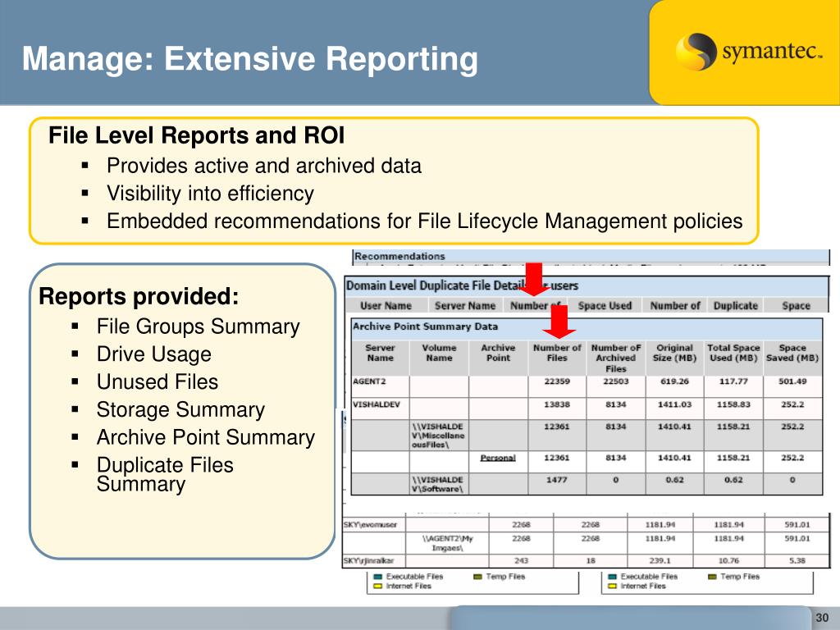Select the SKY\evomuser user row
Image resolution: width=840 pixels, height=630 pixels.
(x=585, y=524)
